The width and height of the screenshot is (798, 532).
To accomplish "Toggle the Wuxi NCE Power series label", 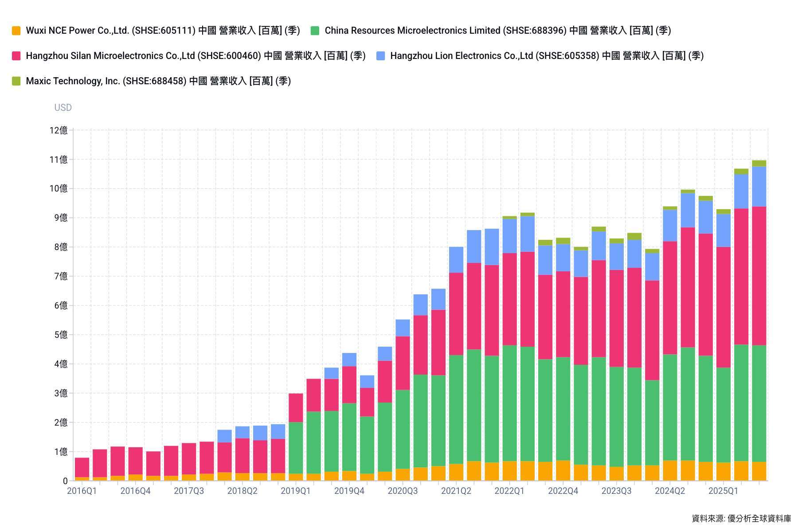I will tap(163, 31).
